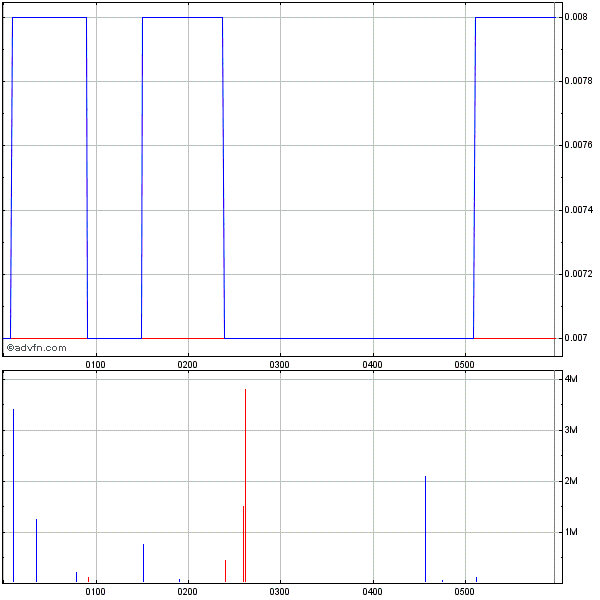Click the 0.0078 price axis label
600x600 pixels.
[x=578, y=81]
